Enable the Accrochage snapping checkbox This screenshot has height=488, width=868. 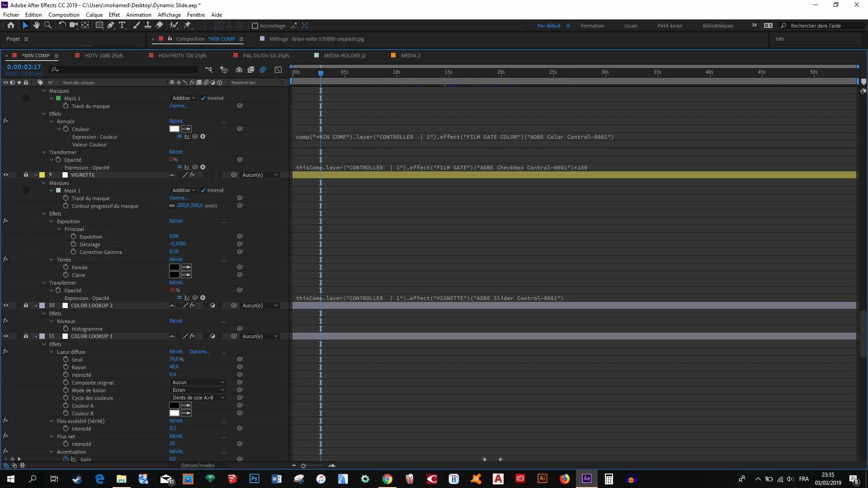(x=255, y=26)
